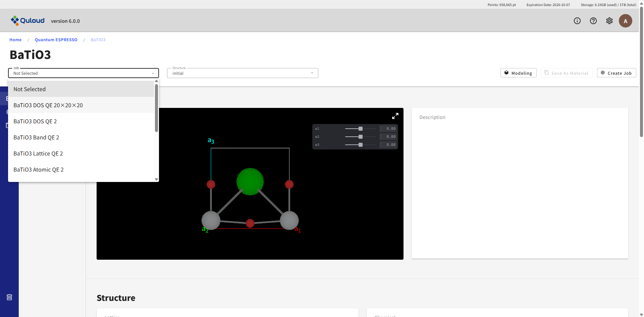Open the settings gear icon
The image size is (644, 317).
(609, 21)
